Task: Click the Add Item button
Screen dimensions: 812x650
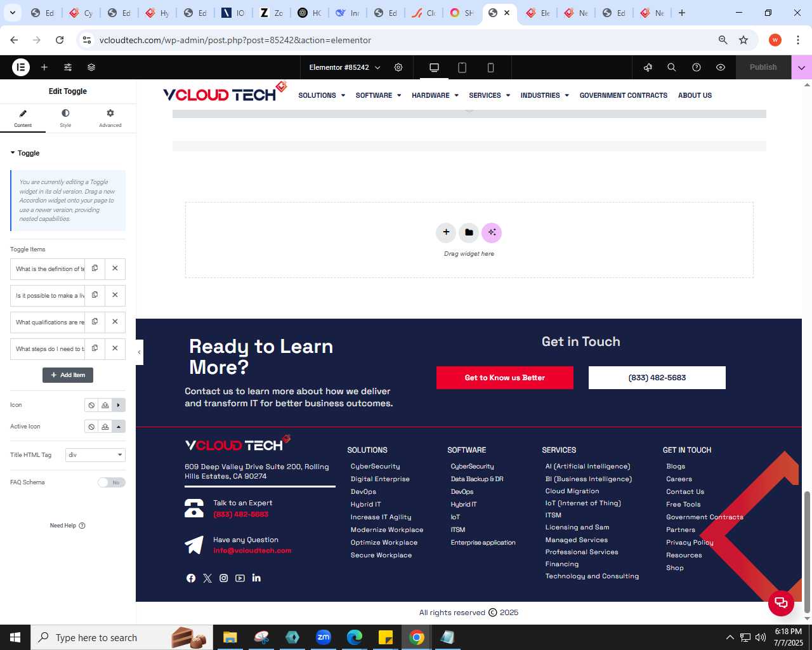Action: pos(68,375)
